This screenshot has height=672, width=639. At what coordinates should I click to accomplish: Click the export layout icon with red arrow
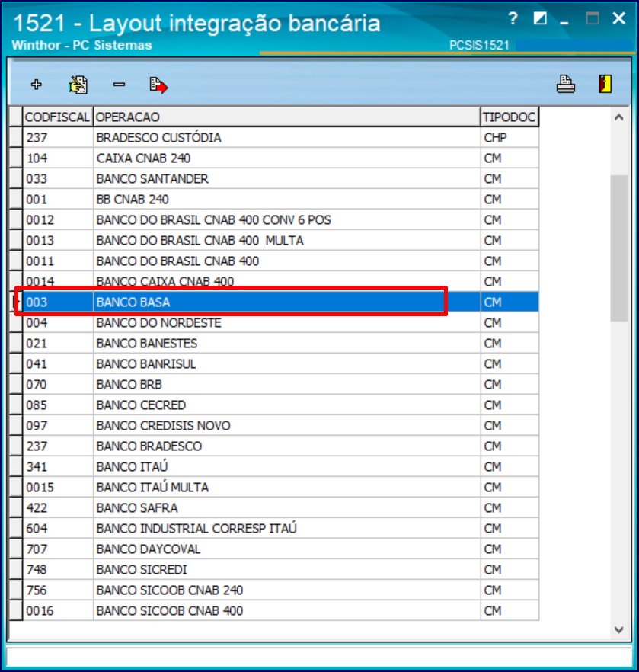coord(159,85)
